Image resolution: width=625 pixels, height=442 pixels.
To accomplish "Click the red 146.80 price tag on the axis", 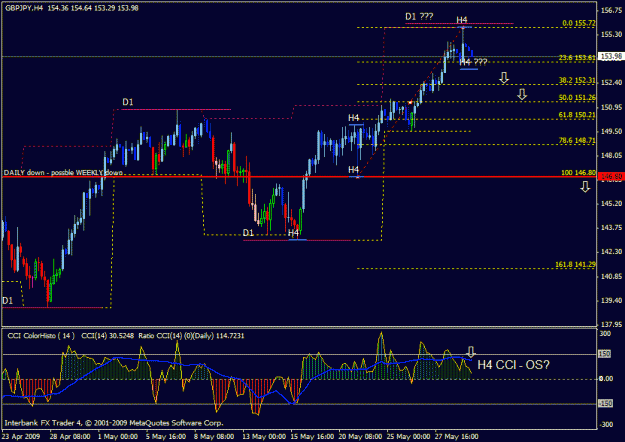I will point(611,176).
